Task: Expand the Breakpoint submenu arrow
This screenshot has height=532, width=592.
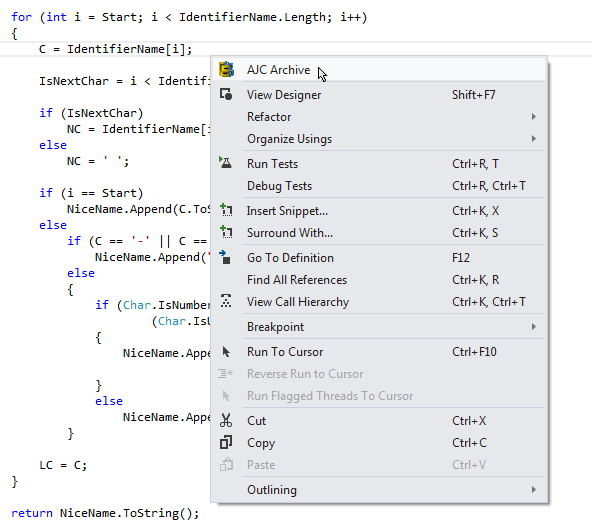Action: coord(533,326)
